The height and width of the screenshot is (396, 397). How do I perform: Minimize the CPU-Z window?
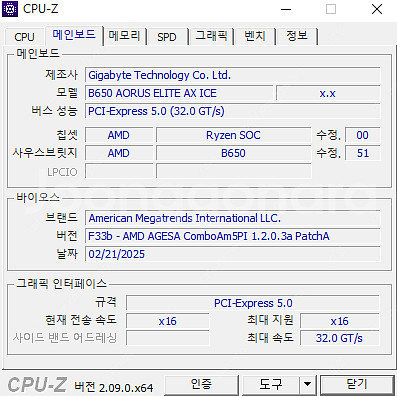[286, 9]
